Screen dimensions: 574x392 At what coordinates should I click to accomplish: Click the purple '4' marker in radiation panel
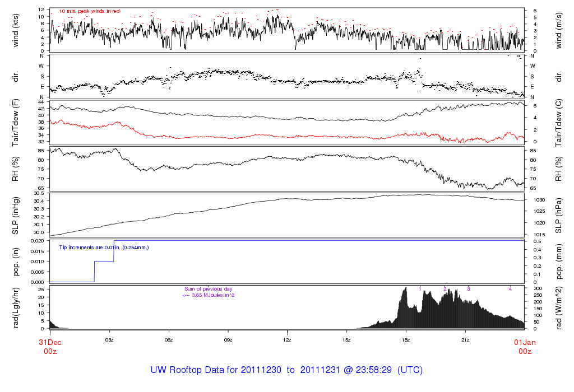pyautogui.click(x=510, y=289)
